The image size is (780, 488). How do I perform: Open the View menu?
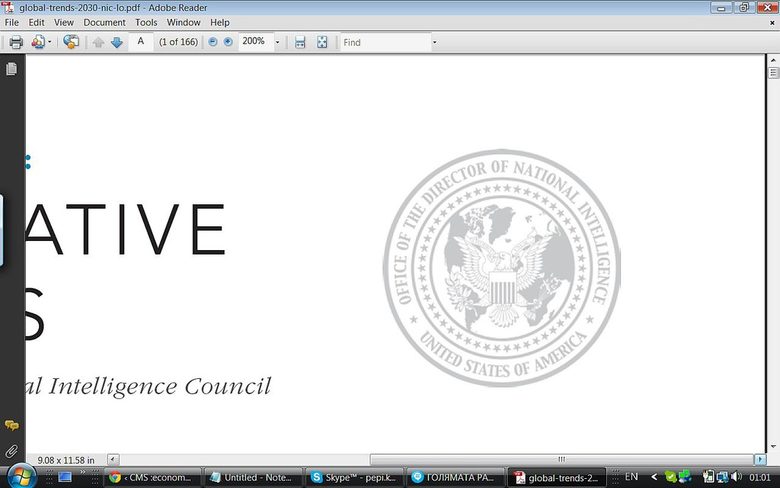tap(64, 22)
